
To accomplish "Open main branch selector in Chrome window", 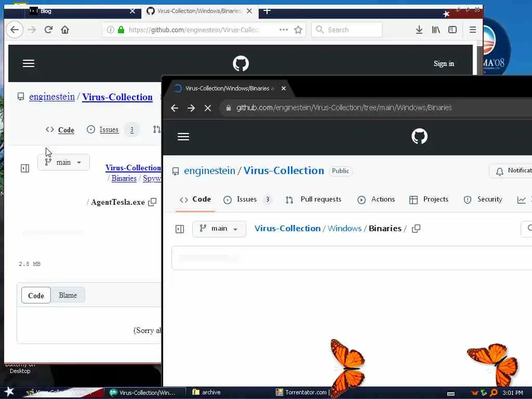I will [x=219, y=229].
